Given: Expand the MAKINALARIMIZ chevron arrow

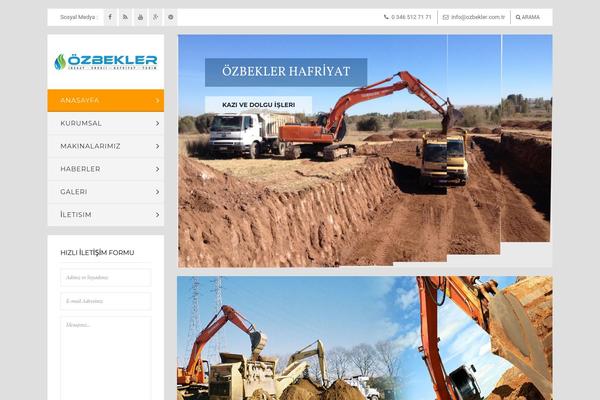Looking at the screenshot, I should (x=157, y=146).
